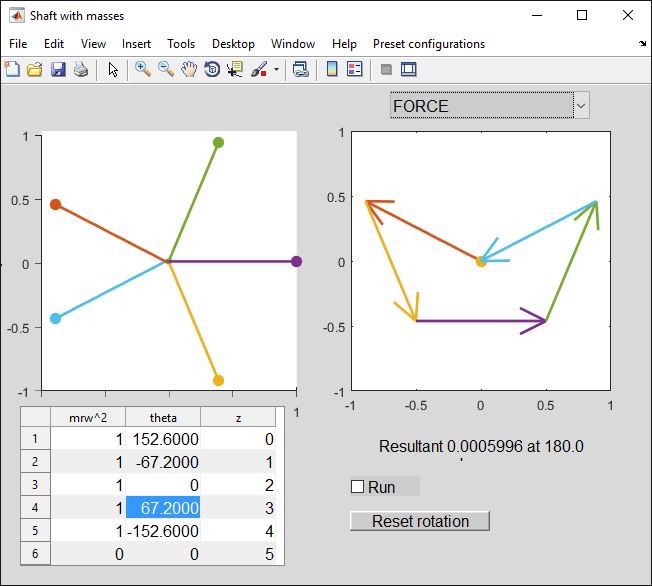Screen dimensions: 652x586
Task: Check the Run checkbox
Action: 358,487
